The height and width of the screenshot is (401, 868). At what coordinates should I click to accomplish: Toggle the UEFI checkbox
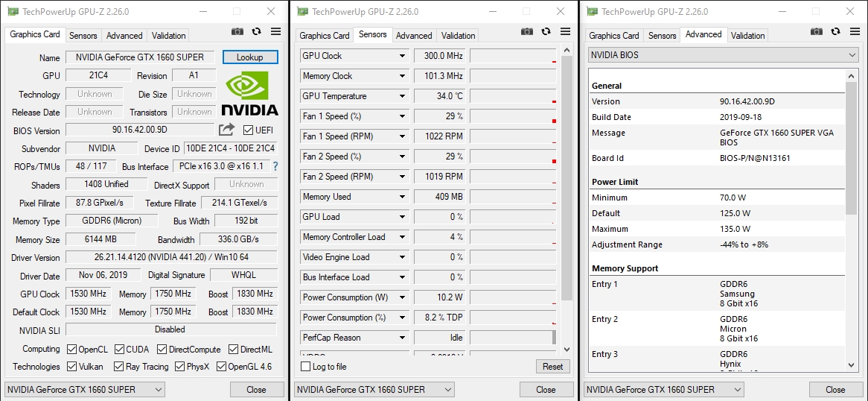(249, 130)
